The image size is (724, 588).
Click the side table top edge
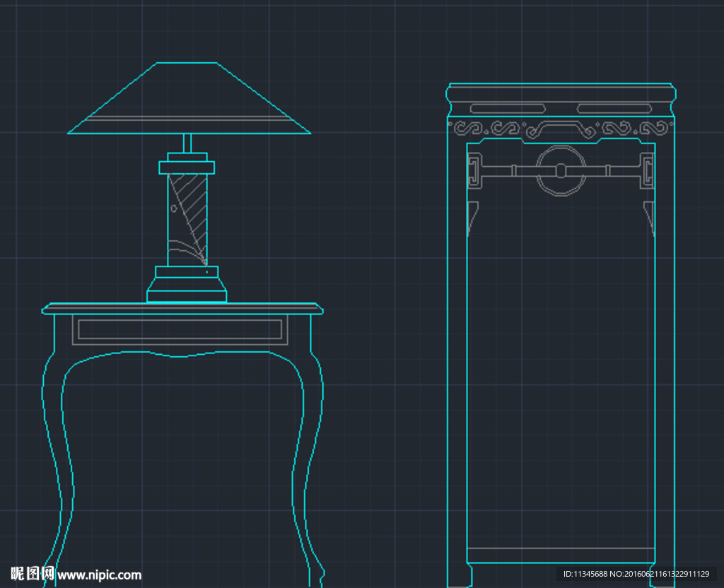[x=182, y=308]
